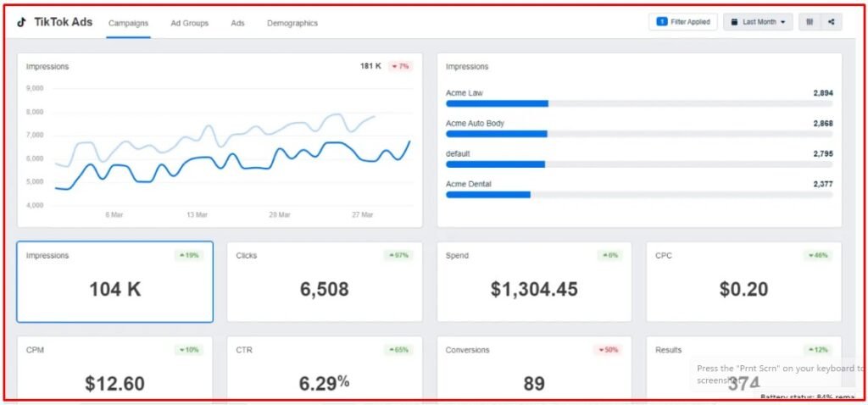Image resolution: width=868 pixels, height=405 pixels.
Task: Switch to the Ad Groups tab
Action: click(189, 23)
